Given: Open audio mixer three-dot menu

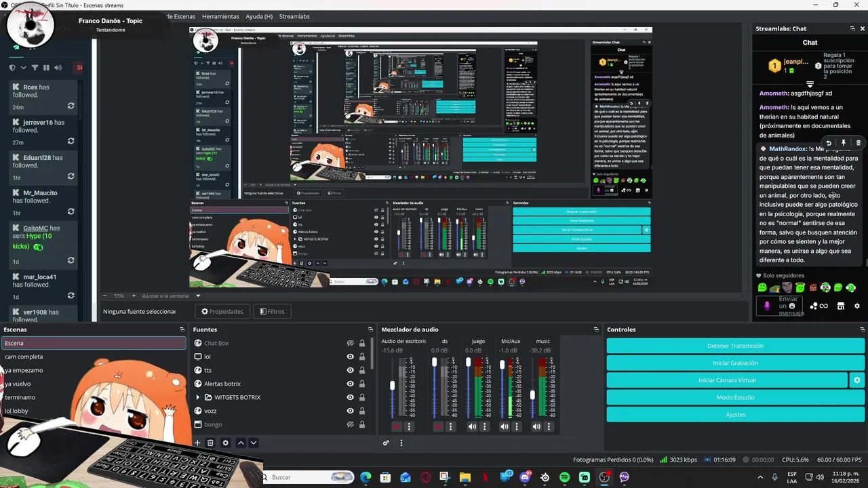Looking at the screenshot, I should coord(401,443).
